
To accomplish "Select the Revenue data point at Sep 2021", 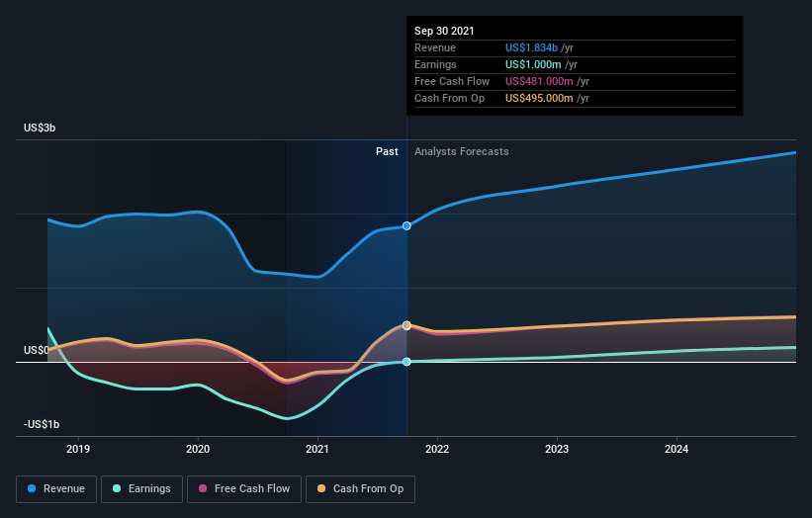I will coord(407,225).
